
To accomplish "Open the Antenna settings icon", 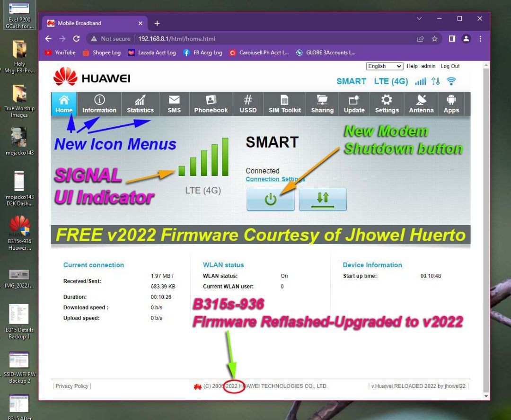I will pyautogui.click(x=421, y=104).
